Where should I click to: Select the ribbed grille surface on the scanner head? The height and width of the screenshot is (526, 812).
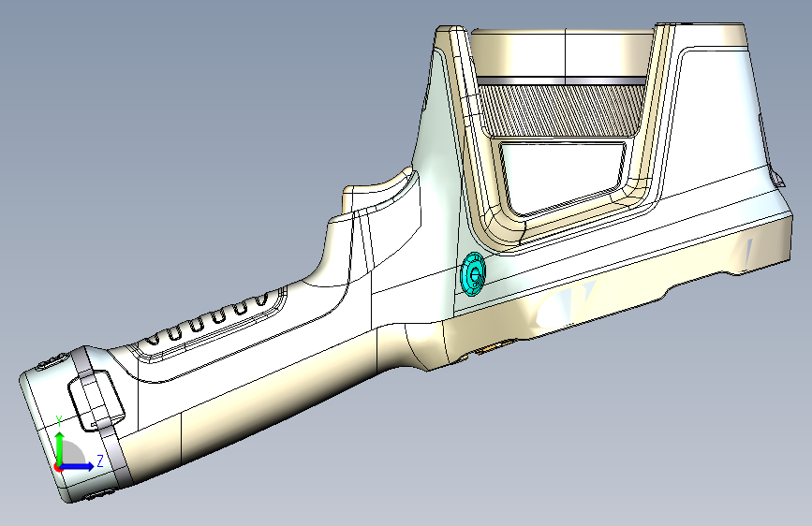(x=560, y=110)
